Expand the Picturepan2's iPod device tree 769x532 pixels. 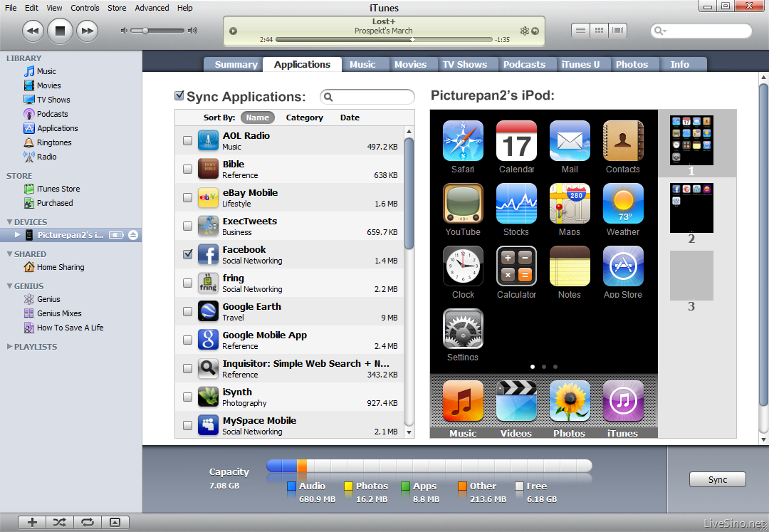point(18,235)
